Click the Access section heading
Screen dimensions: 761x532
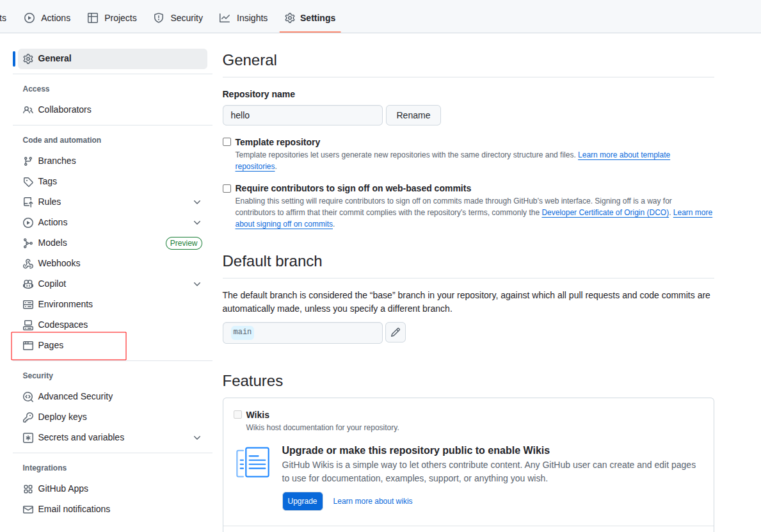36,89
